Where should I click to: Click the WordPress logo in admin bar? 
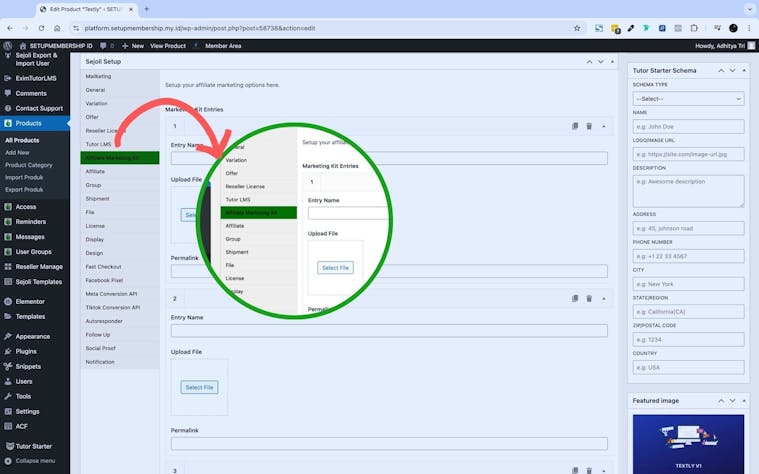pyautogui.click(x=7, y=46)
